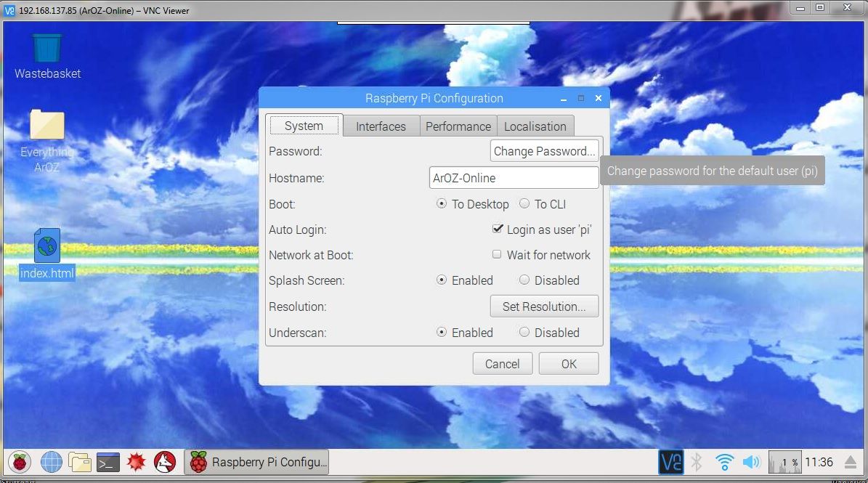
Task: Open VNC Server from the system tray
Action: 670,462
